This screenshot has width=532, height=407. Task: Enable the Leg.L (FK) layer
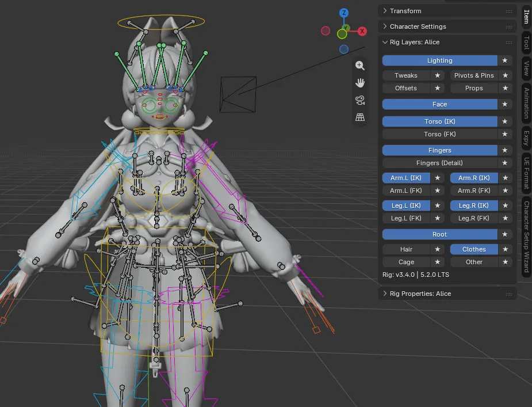[406, 218]
